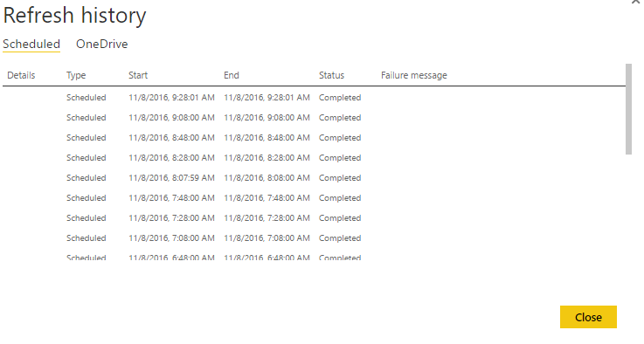Viewport: 644px width, 344px height.
Task: Click the vertical scrollbar thumb
Action: coord(628,109)
